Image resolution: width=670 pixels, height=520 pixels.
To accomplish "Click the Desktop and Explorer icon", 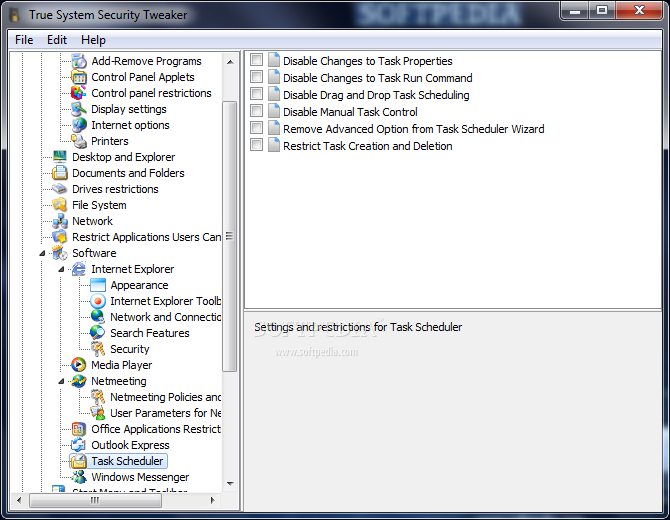I will tap(59, 157).
